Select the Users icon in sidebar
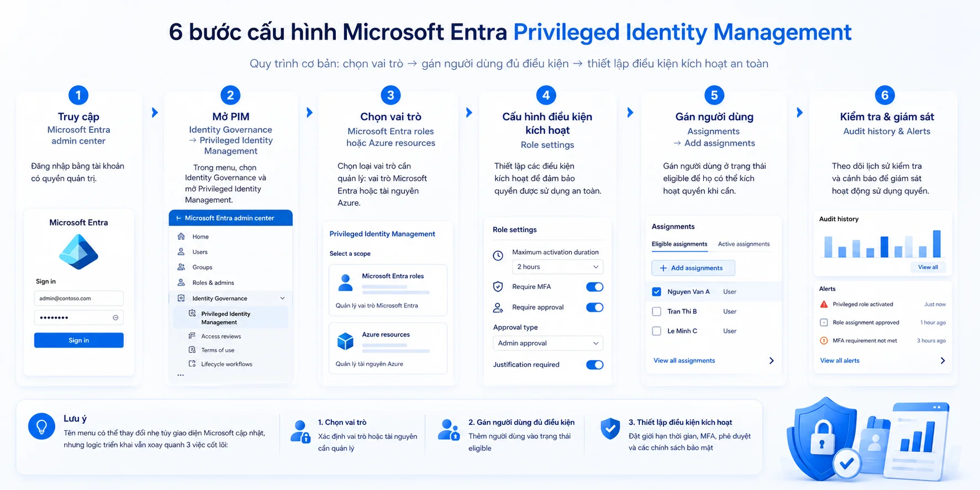 pos(181,252)
